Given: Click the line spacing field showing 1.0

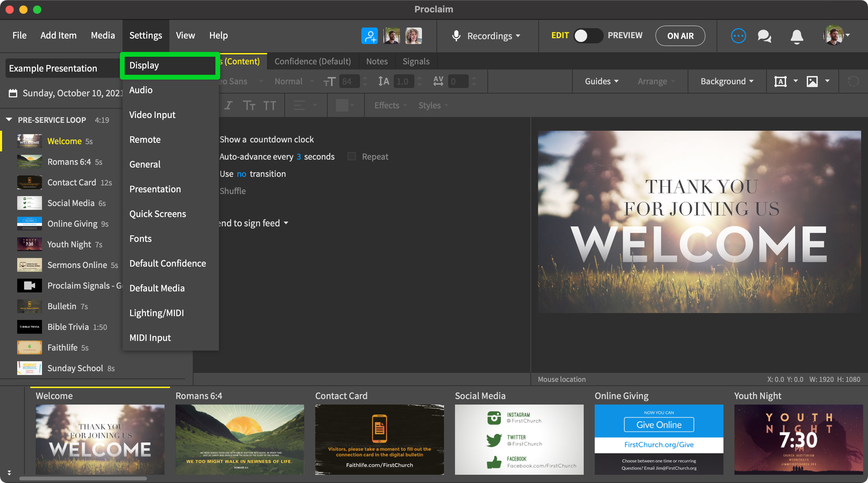Looking at the screenshot, I should [x=404, y=82].
